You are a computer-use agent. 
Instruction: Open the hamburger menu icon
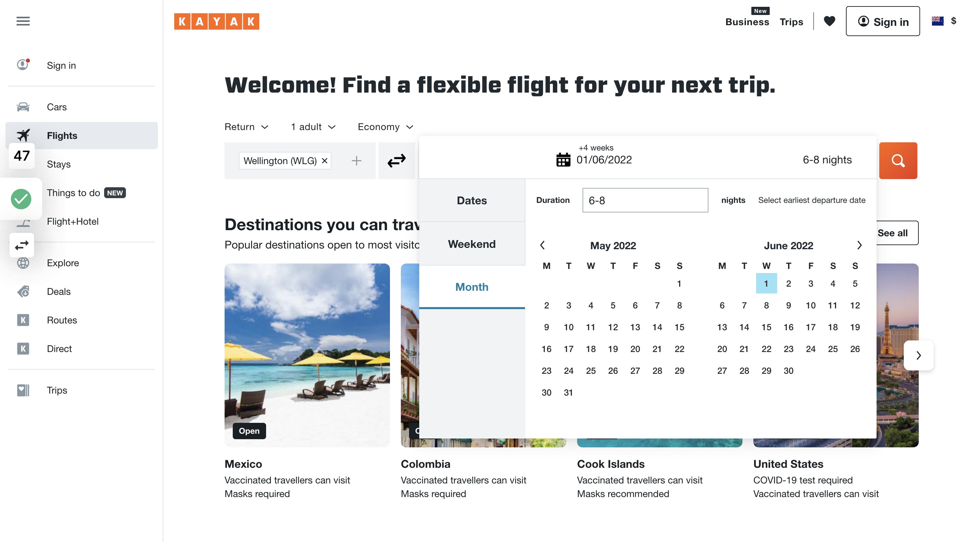23,21
